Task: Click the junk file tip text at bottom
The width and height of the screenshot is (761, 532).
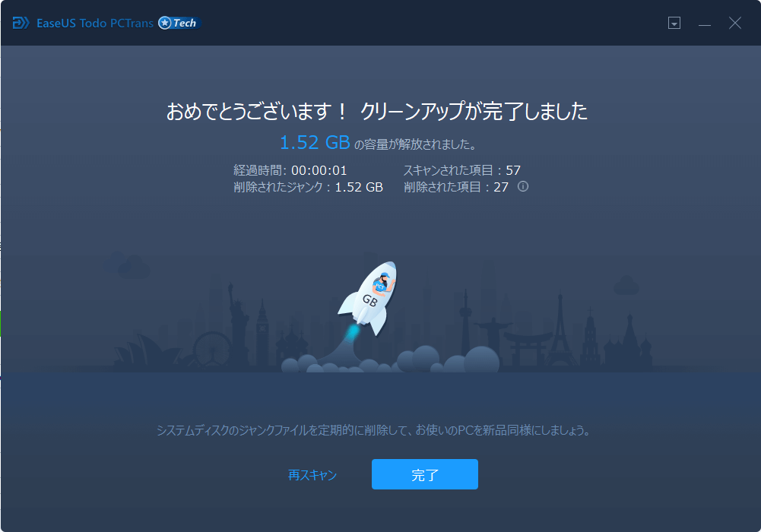Action: [373, 431]
